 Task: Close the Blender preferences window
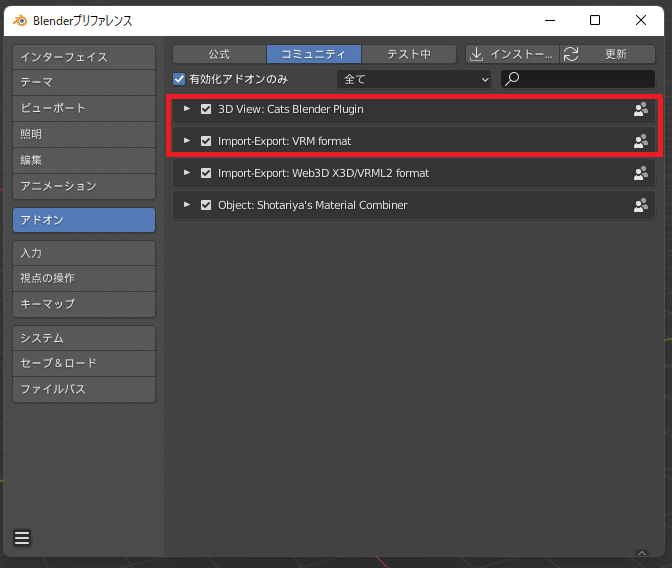pyautogui.click(x=641, y=20)
